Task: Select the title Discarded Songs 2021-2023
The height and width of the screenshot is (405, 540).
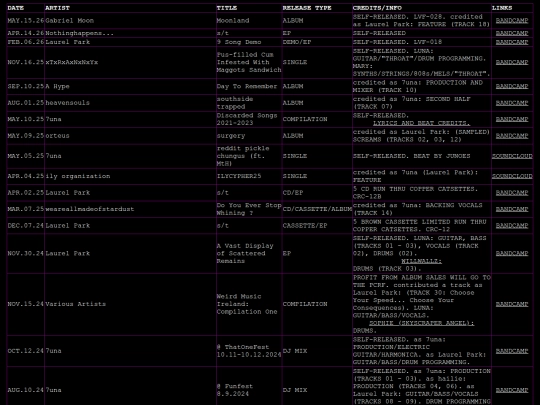Action: pyautogui.click(x=247, y=119)
